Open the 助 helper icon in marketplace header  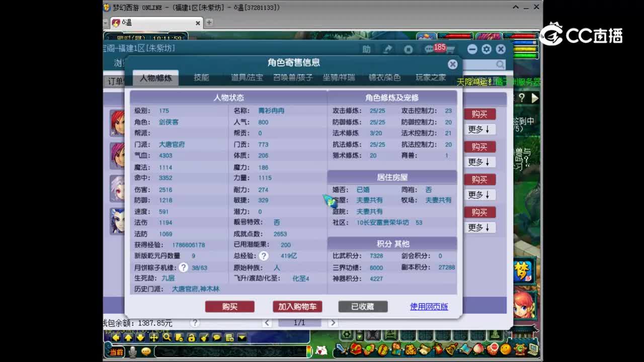tap(366, 49)
